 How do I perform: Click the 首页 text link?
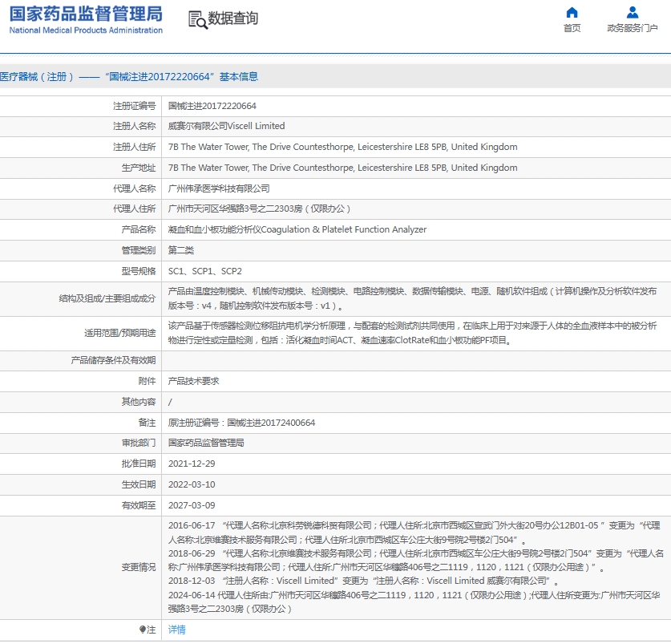tap(572, 28)
